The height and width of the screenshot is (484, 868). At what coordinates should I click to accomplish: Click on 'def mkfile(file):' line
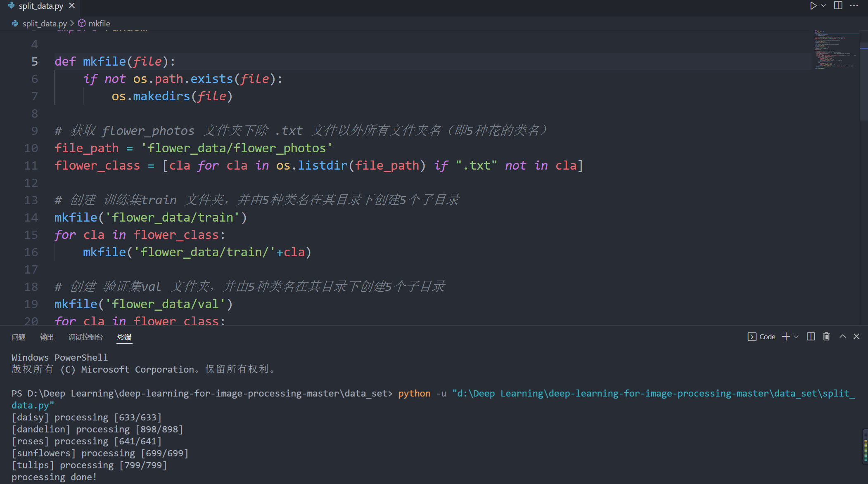(115, 61)
